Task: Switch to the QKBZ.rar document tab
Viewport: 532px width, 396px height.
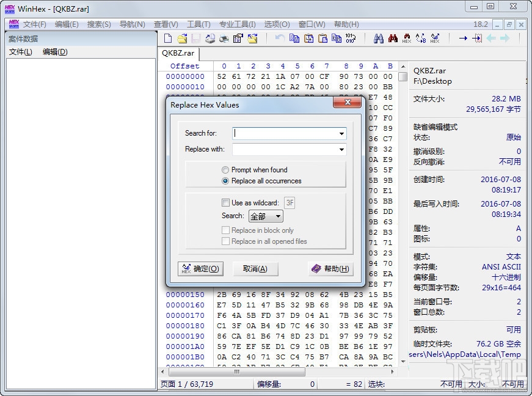Action: [177, 53]
